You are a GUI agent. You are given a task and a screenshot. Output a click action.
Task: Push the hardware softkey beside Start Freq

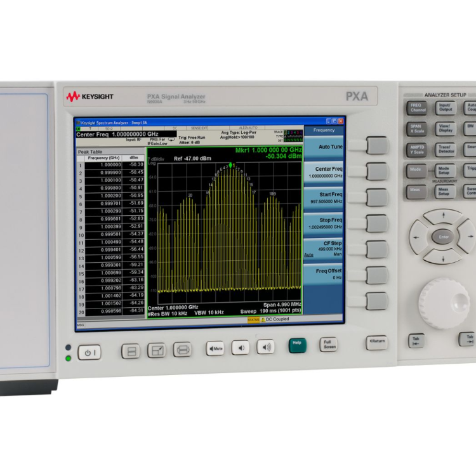pyautogui.click(x=378, y=197)
